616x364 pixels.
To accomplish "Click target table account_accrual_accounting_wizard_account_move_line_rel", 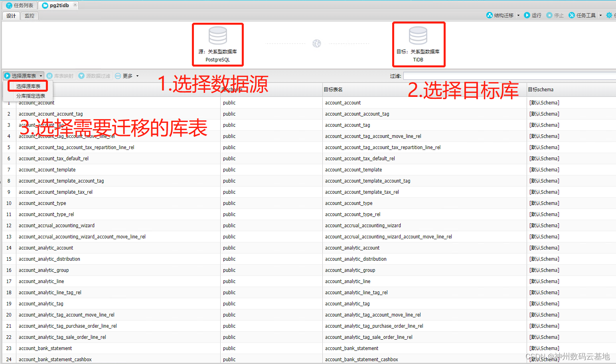I will point(389,237).
